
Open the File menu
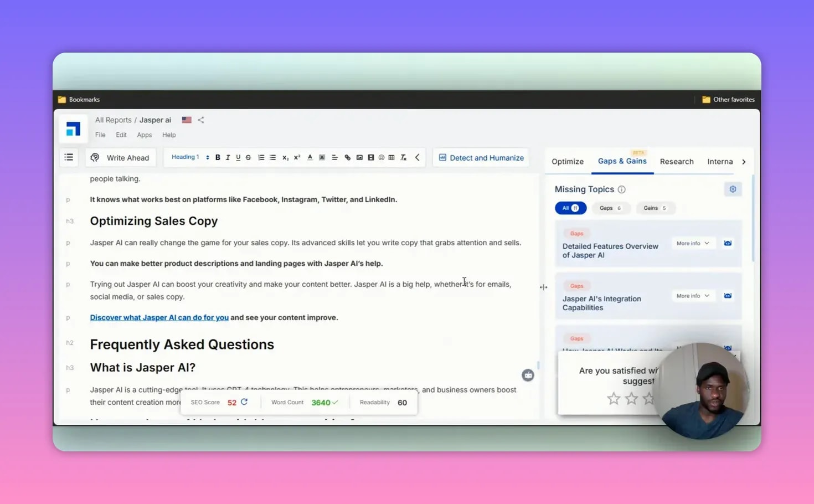coord(100,135)
